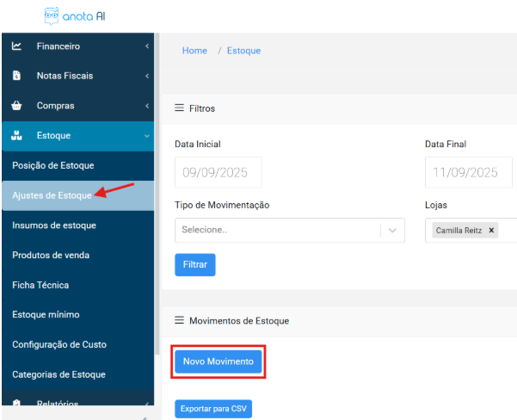The width and height of the screenshot is (517, 420).
Task: Click the Data Inicial date field
Action: pyautogui.click(x=218, y=172)
